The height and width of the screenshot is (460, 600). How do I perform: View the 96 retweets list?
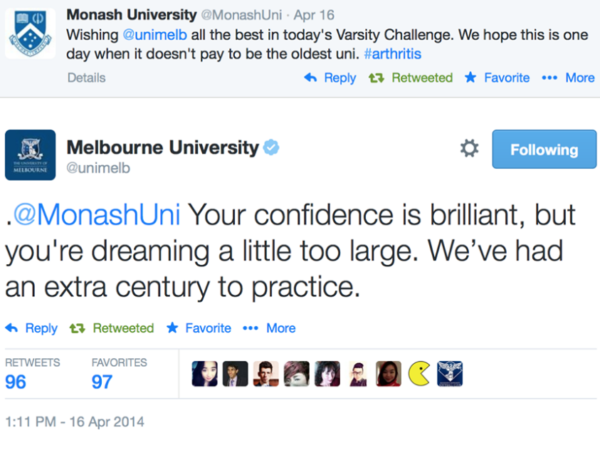[x=16, y=381]
